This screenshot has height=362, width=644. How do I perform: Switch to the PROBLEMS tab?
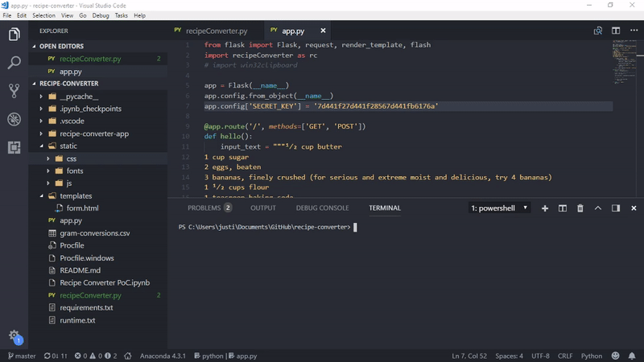204,208
